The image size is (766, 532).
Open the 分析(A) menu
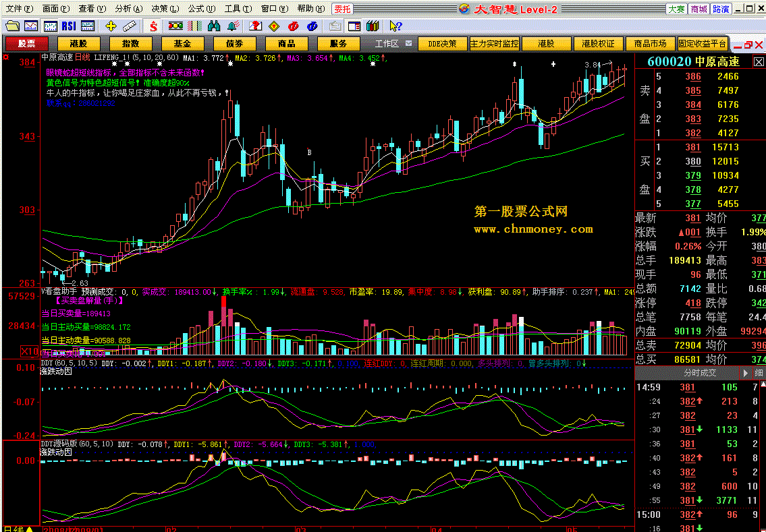point(128,9)
